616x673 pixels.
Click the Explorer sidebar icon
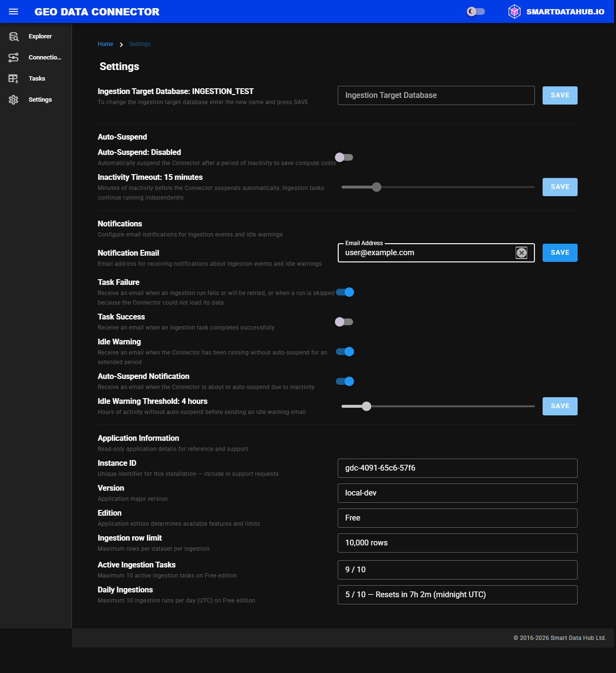(13, 36)
